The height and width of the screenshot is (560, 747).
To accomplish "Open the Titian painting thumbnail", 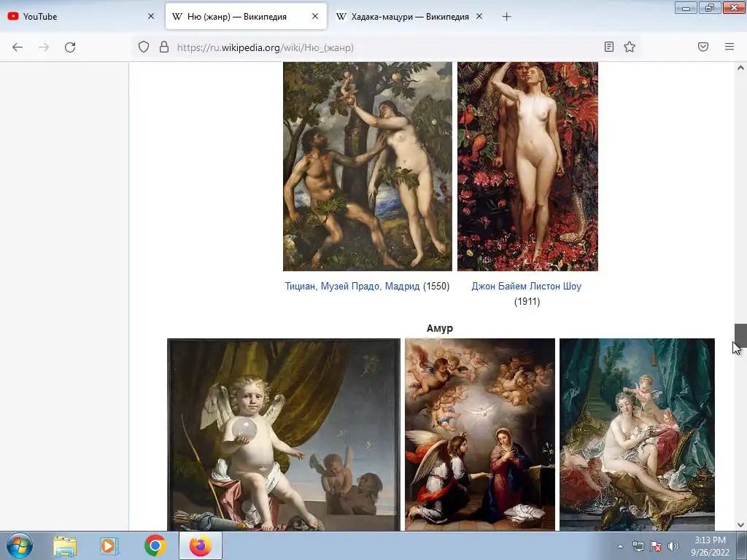I will click(368, 167).
